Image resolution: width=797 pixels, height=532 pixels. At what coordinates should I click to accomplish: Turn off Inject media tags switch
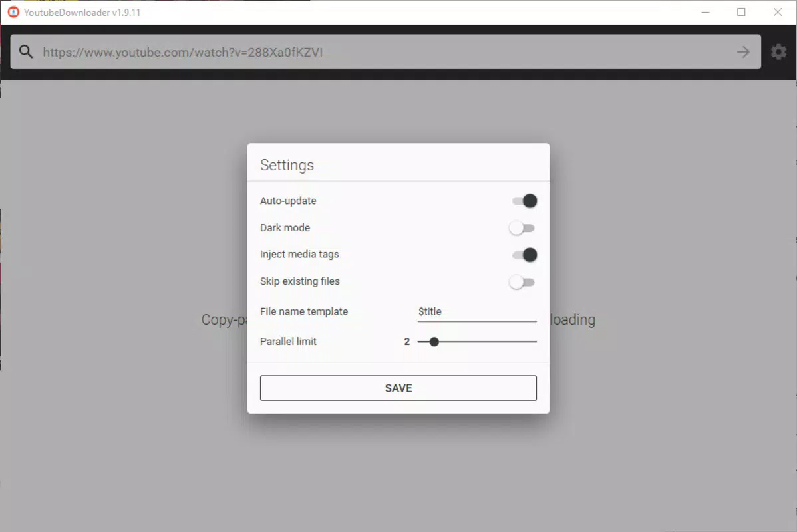coord(524,255)
